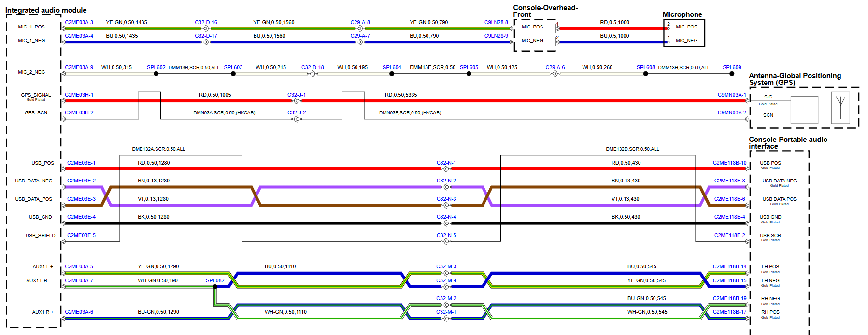Click the square receiver box in GPS antenna
The width and height of the screenshot is (868, 335).
pyautogui.click(x=804, y=110)
